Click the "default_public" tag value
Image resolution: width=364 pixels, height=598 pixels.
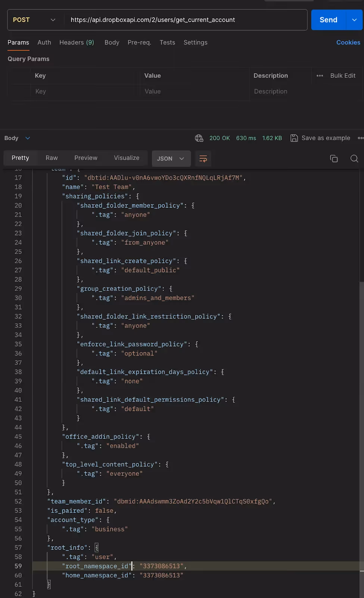click(150, 270)
